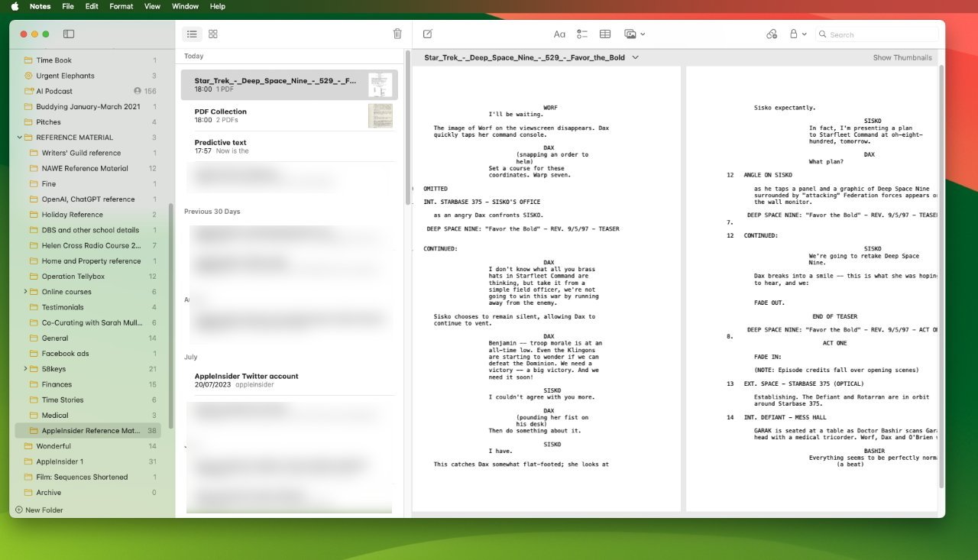The image size is (978, 560).
Task: Open the Star_Trek PDF title dropdown
Action: (x=635, y=57)
